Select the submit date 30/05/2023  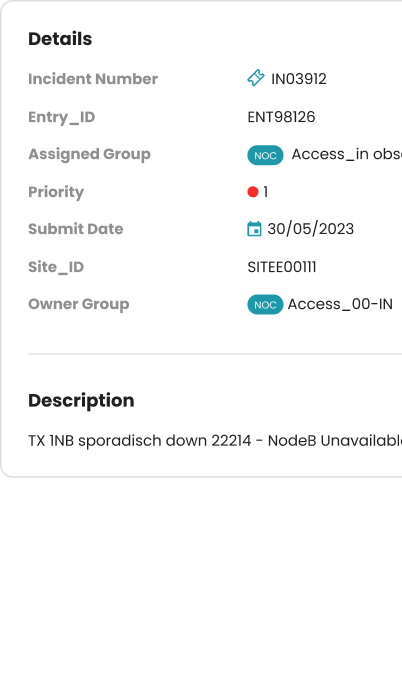311,229
